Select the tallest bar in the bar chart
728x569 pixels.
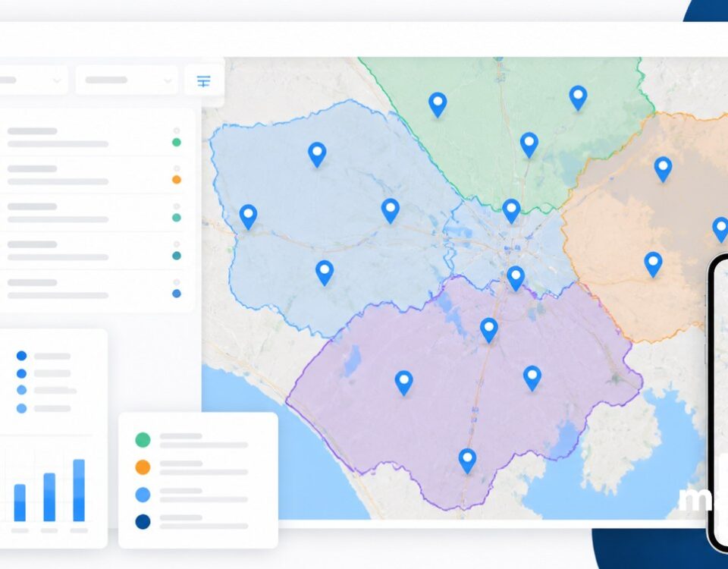(79, 490)
